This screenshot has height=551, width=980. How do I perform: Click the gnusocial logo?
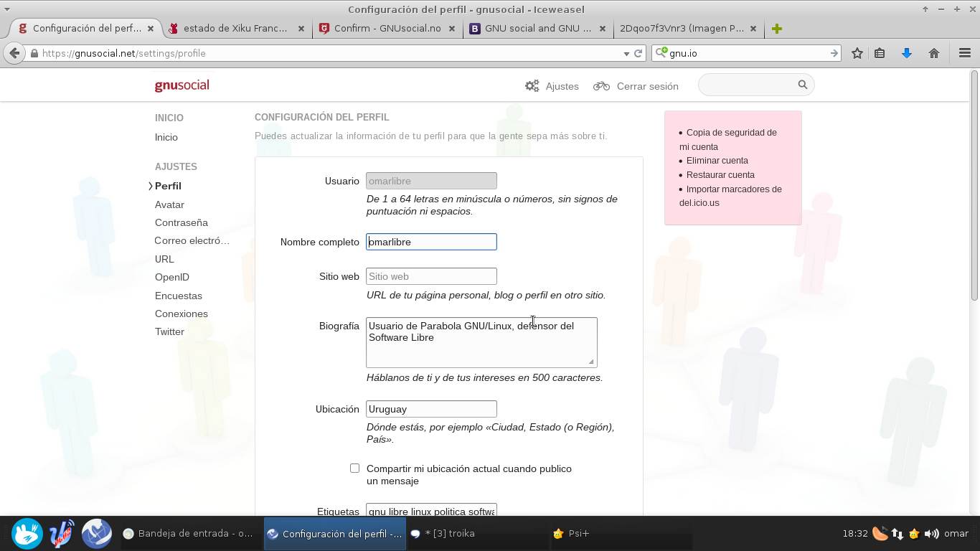182,85
